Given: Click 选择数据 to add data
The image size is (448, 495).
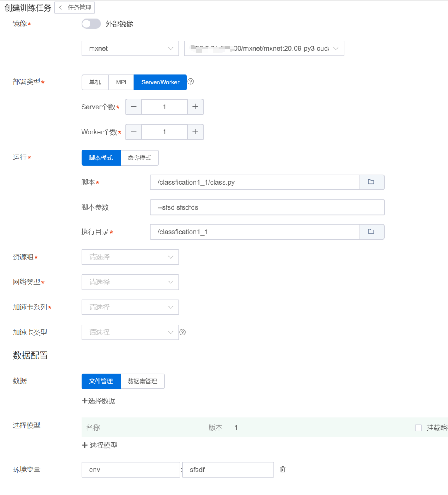Looking at the screenshot, I should 99,401.
